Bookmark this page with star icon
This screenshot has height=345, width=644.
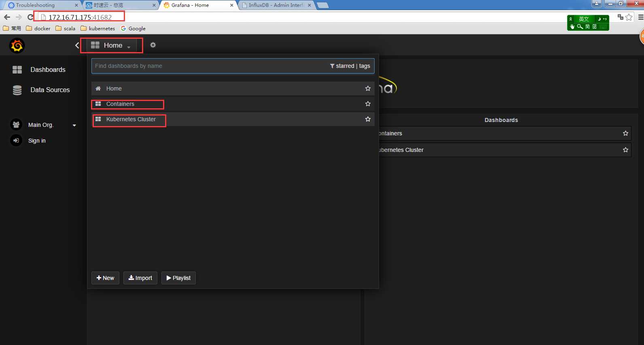(629, 17)
